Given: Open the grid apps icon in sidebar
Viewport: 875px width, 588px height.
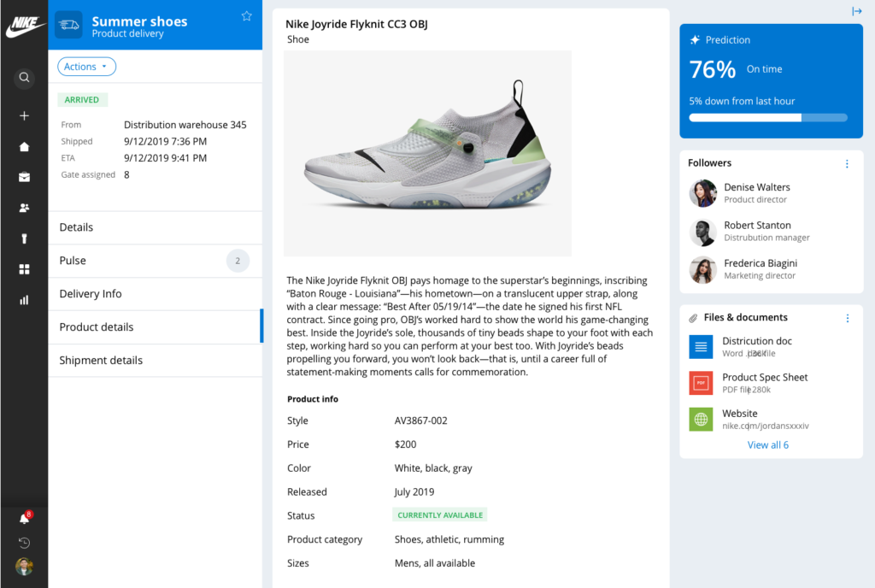Looking at the screenshot, I should click(x=24, y=269).
